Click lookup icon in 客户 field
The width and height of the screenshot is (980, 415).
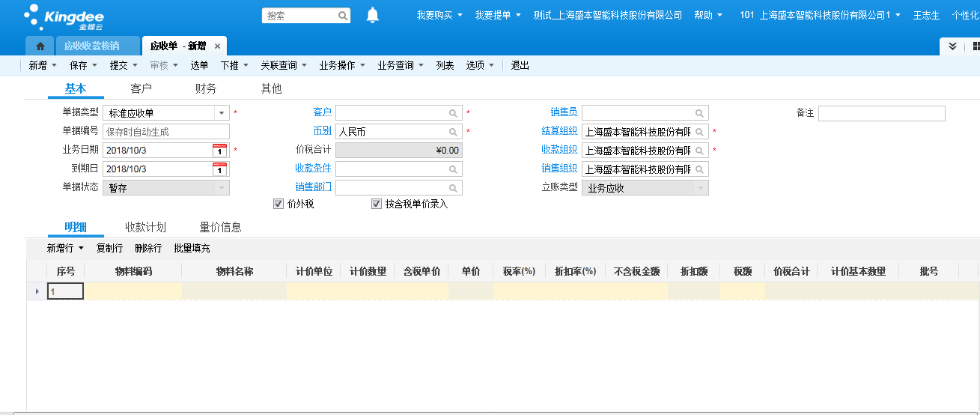pos(453,113)
